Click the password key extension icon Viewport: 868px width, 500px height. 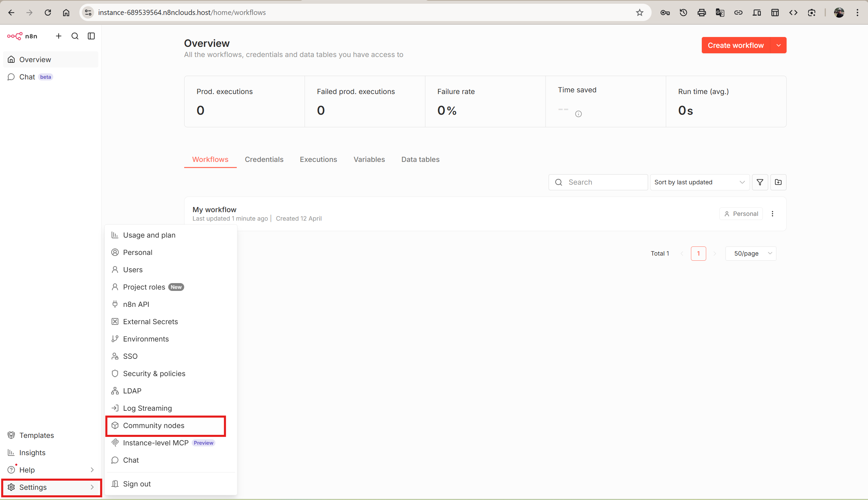(x=665, y=13)
